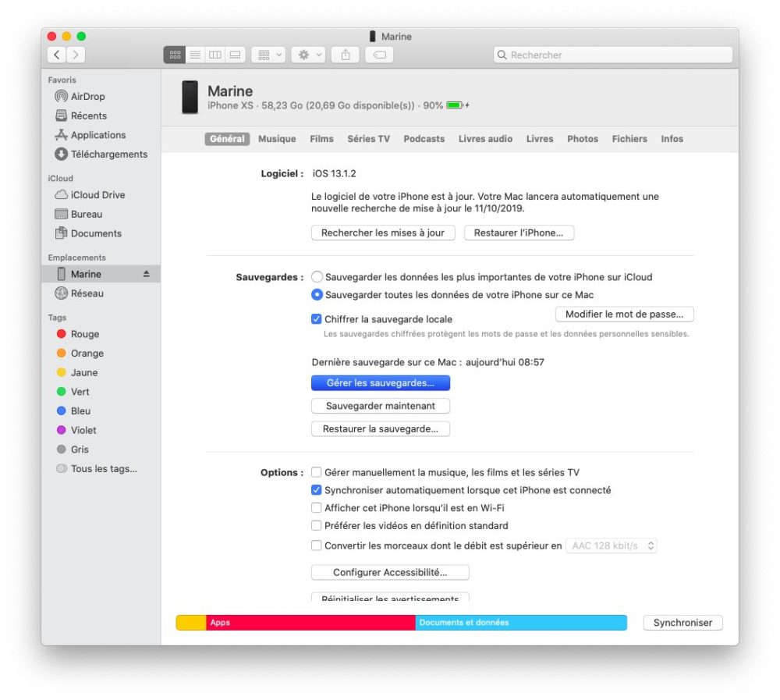Click Restaurer la sauvegarde button

pos(381,428)
